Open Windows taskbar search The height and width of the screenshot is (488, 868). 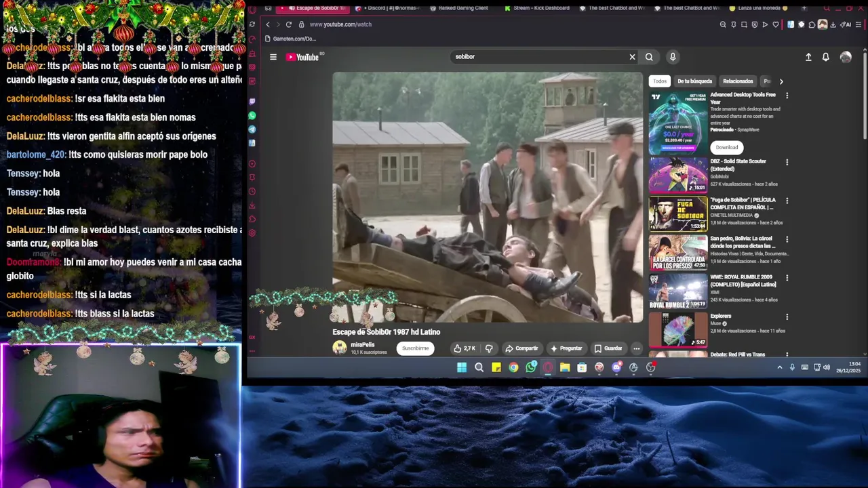(479, 367)
